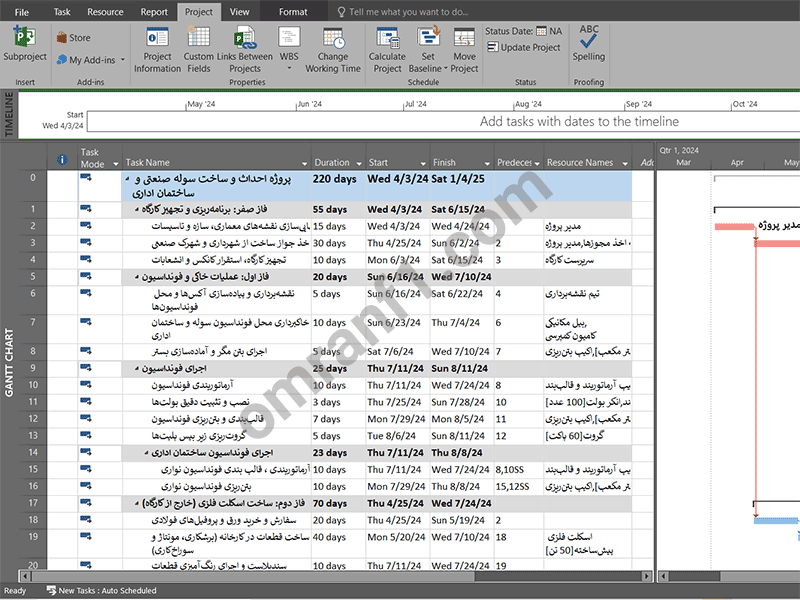Switch to the Resource ribbon tab

pyautogui.click(x=105, y=12)
